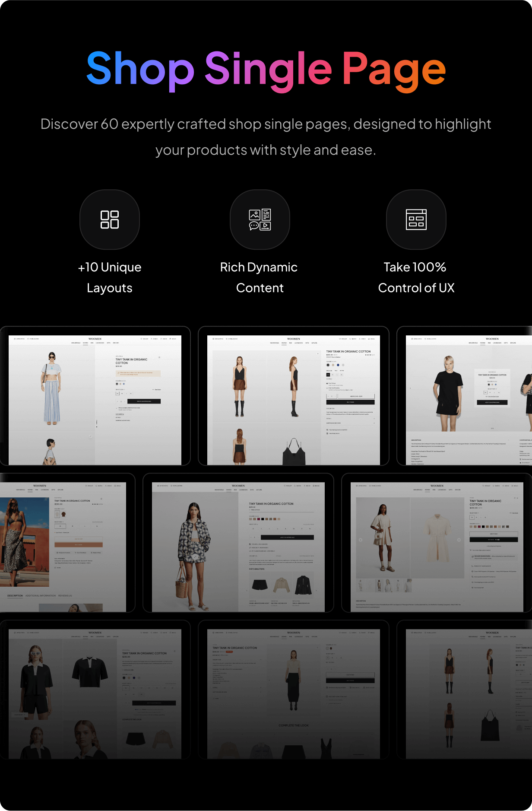
Task: Open Description tab in leopard skirt layout
Action: [x=15, y=596]
